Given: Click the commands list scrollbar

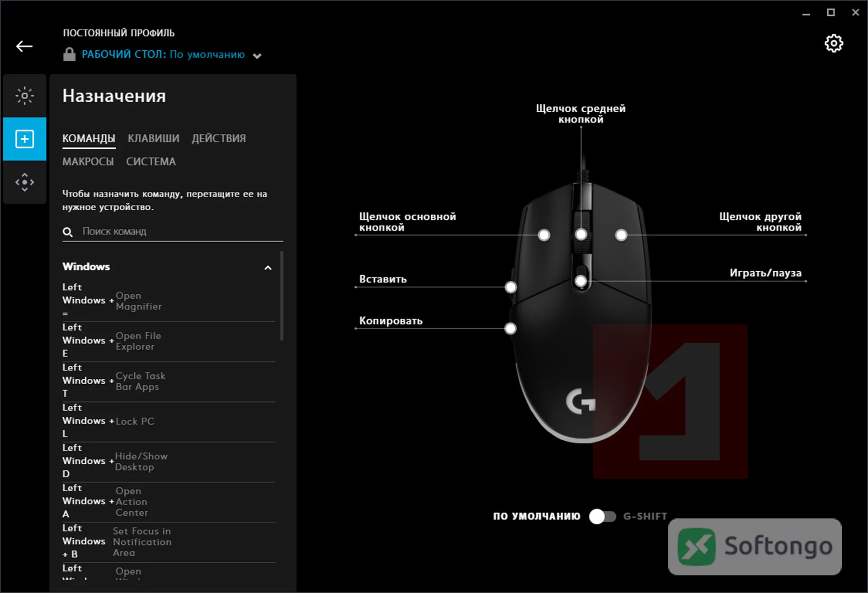Looking at the screenshot, I should pyautogui.click(x=282, y=296).
